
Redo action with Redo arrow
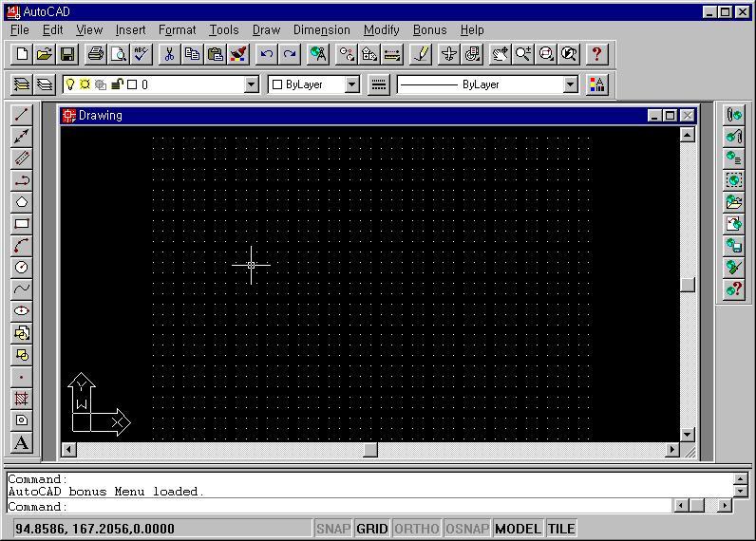(x=290, y=54)
